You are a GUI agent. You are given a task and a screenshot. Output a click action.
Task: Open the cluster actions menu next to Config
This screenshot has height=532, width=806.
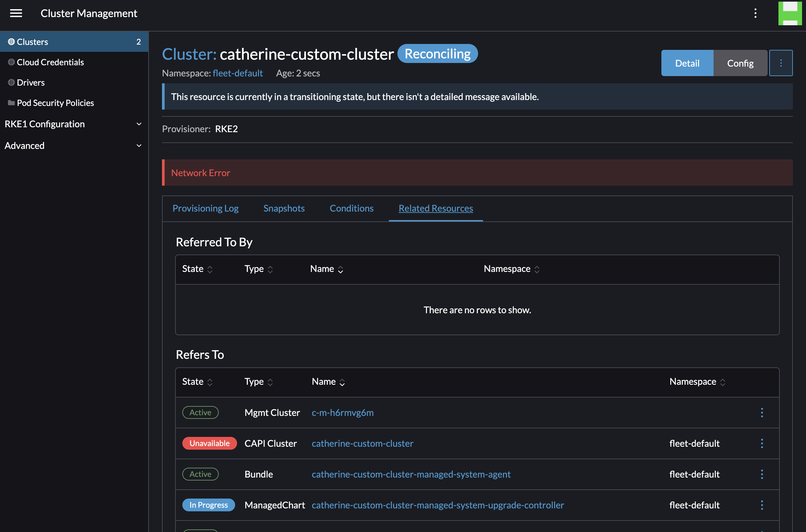[x=781, y=63]
